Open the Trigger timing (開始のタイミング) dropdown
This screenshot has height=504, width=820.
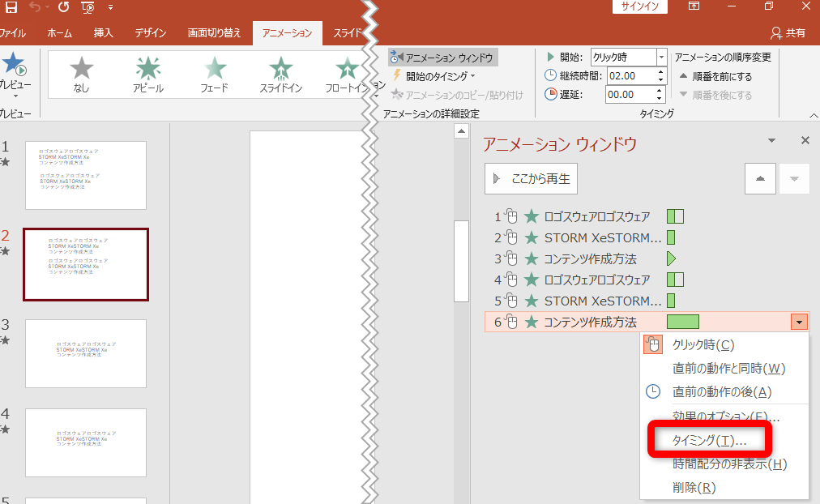coord(434,76)
